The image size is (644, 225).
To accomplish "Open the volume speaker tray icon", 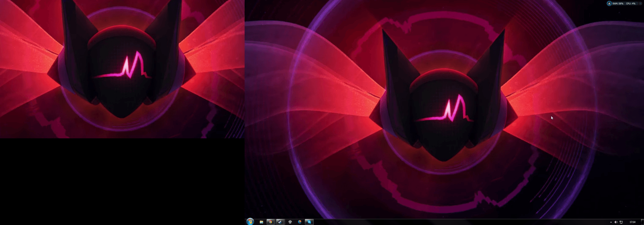I will coord(616,222).
